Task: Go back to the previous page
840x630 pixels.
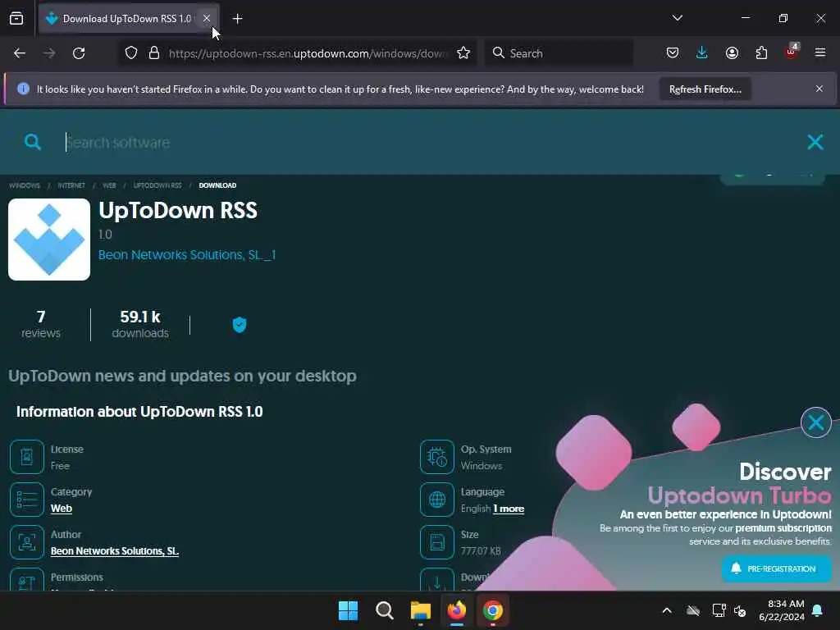Action: 20,53
